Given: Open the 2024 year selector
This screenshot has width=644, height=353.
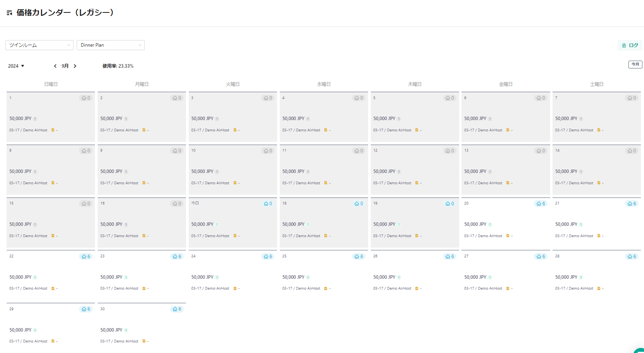Looking at the screenshot, I should coord(16,66).
